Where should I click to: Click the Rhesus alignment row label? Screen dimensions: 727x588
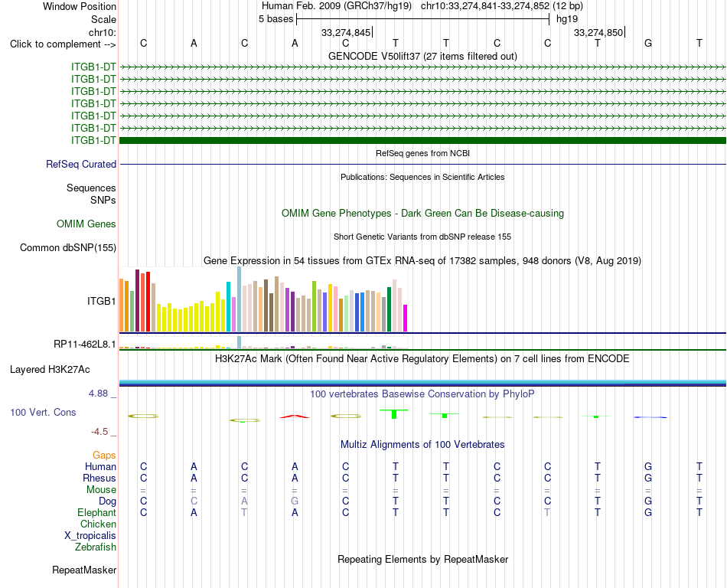(x=99, y=478)
